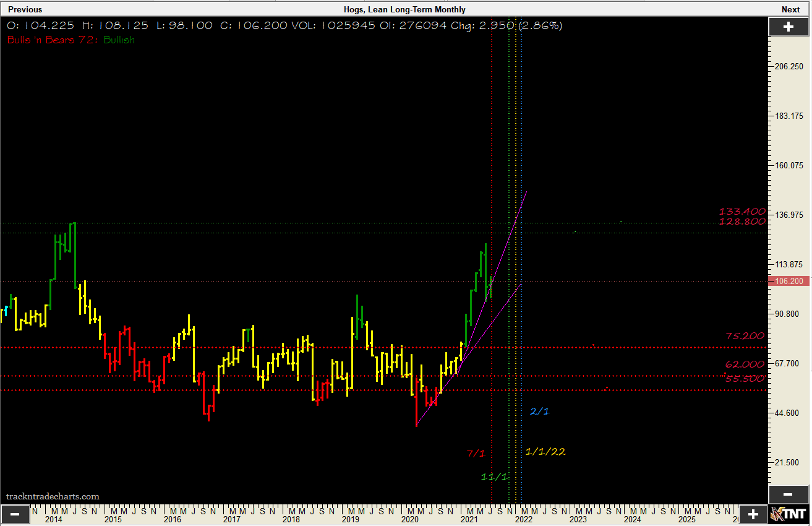Click the 2024 year label on time axis
The height and width of the screenshot is (526, 812).
[x=632, y=520]
